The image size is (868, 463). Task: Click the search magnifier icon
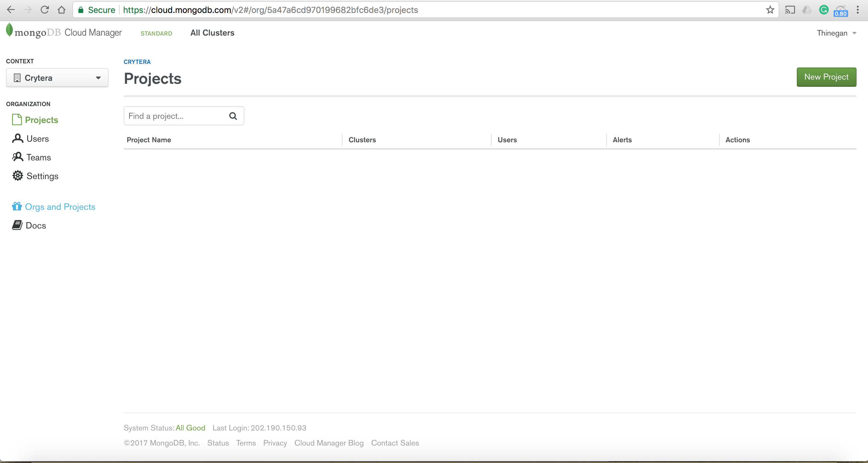[233, 116]
